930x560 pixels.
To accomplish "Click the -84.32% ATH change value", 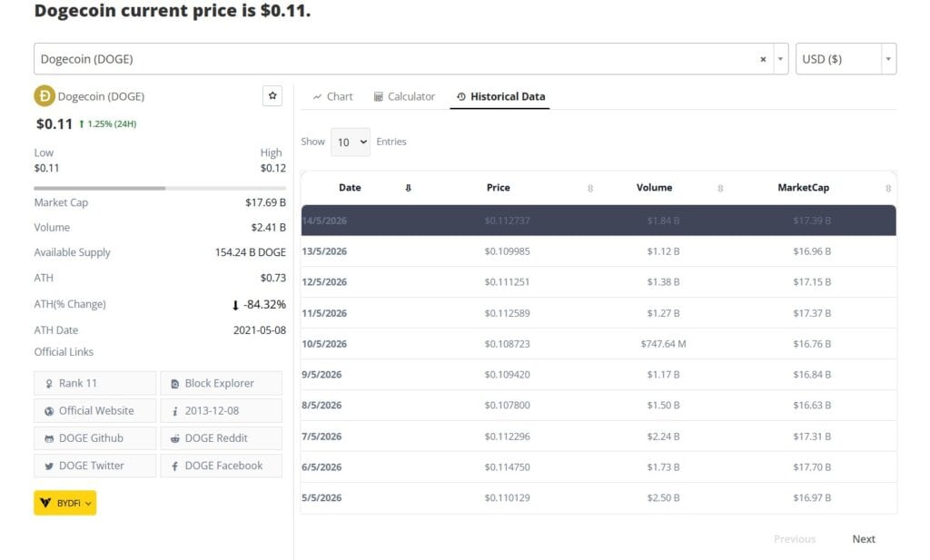I will [259, 305].
